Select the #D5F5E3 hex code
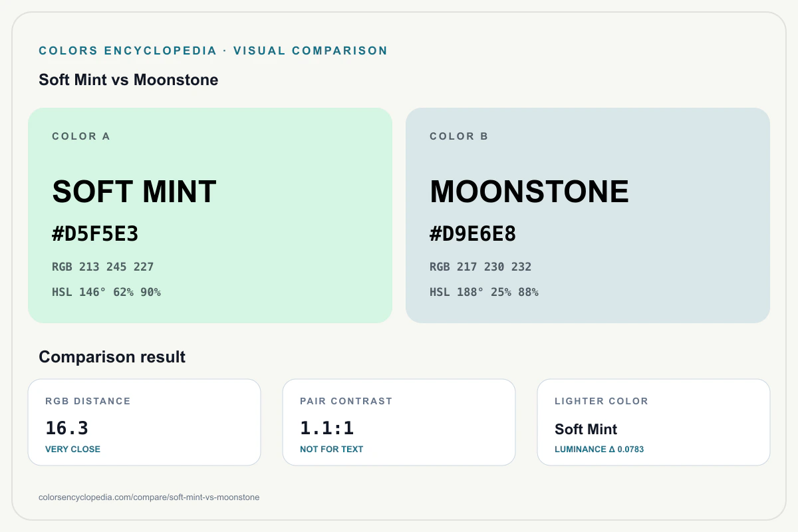The width and height of the screenshot is (798, 532). [95, 234]
